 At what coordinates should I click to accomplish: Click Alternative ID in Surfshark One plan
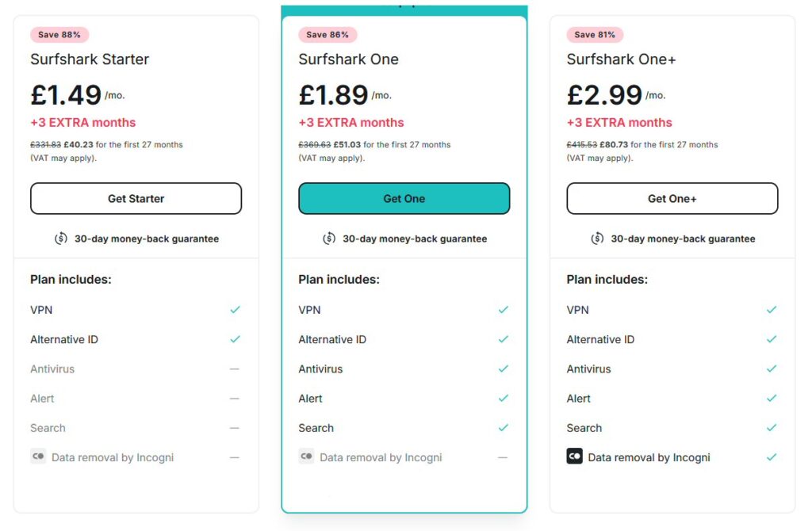pyautogui.click(x=332, y=339)
